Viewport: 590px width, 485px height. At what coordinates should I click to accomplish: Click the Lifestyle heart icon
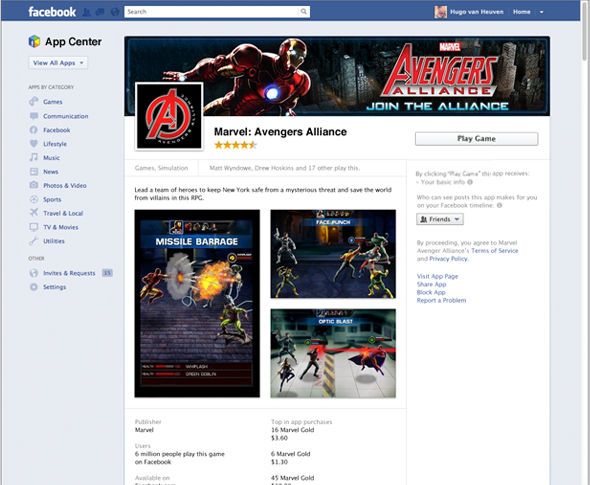point(34,144)
